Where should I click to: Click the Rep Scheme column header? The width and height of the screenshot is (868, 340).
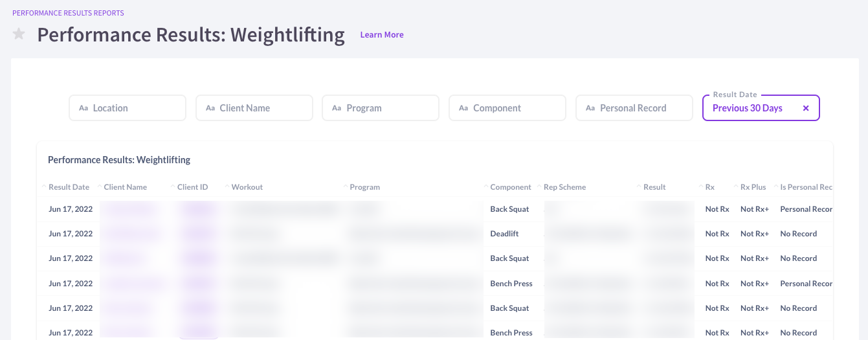coord(565,187)
